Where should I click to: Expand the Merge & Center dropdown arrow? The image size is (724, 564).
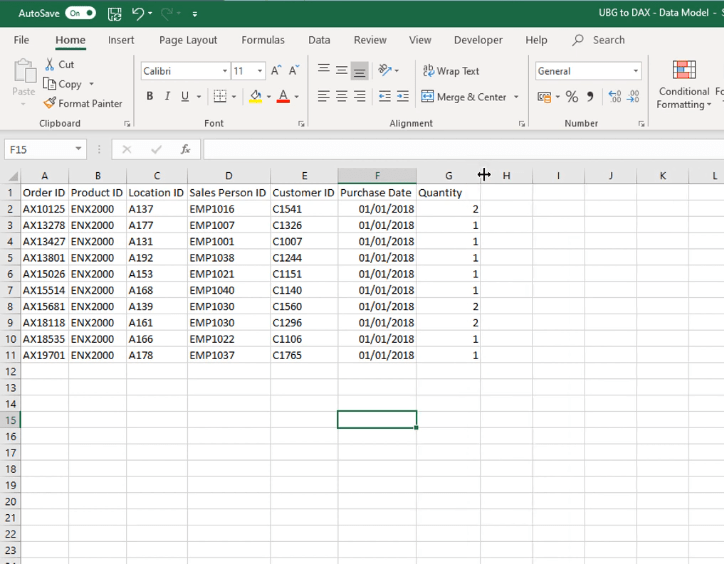[516, 97]
